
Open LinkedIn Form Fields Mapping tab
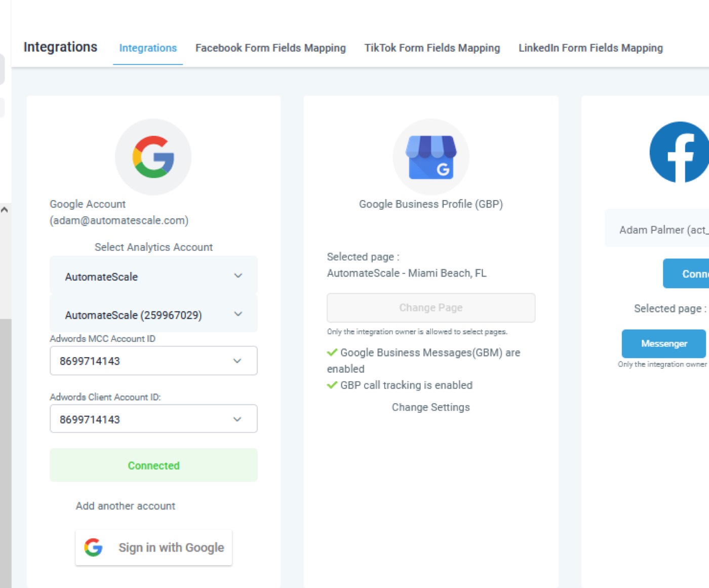pyautogui.click(x=590, y=48)
